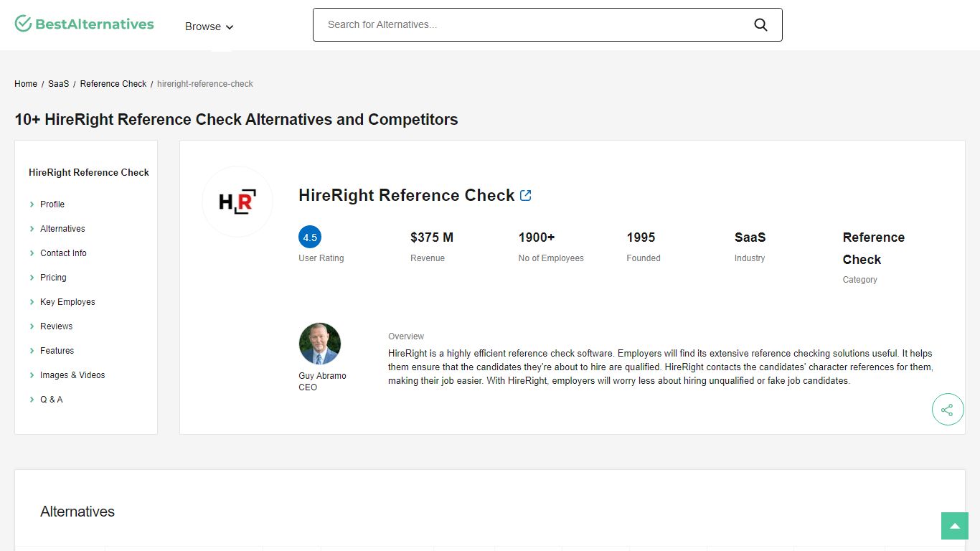Select Images & Videos in the sidebar
980x551 pixels.
coord(72,375)
